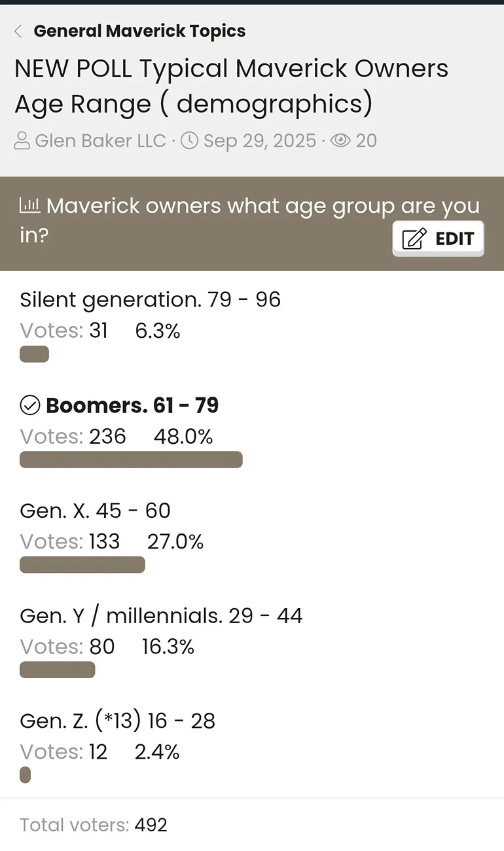Click the clock icon beside Sep 29, 2025
504x851 pixels.
pos(189,141)
